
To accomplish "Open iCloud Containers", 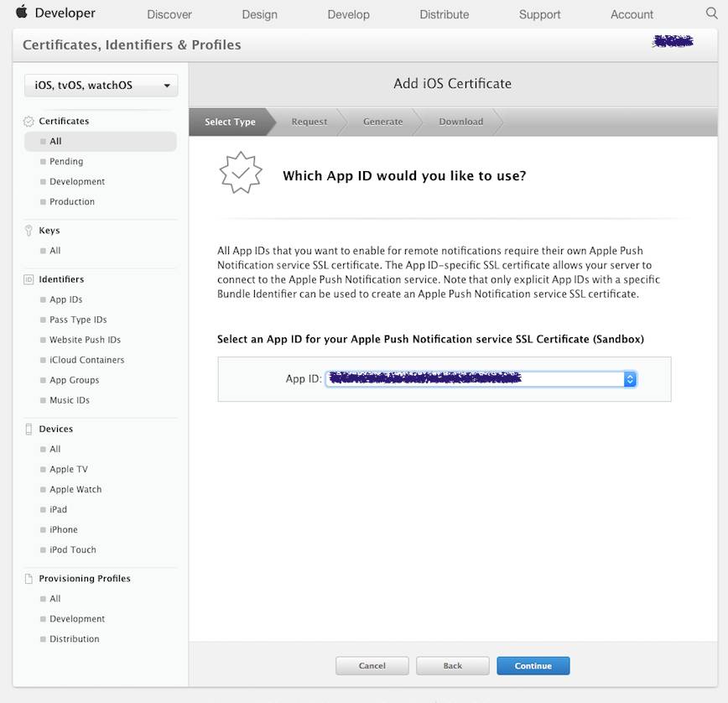I will [x=87, y=360].
